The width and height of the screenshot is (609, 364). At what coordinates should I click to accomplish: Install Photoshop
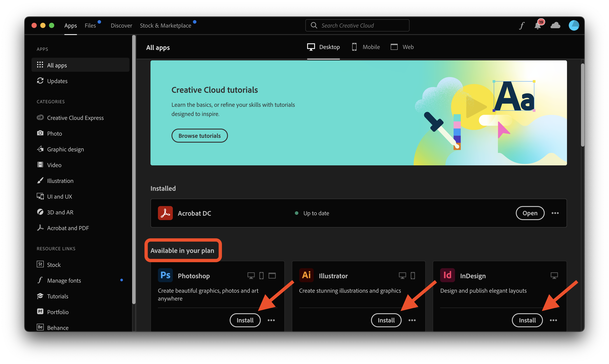pyautogui.click(x=245, y=320)
